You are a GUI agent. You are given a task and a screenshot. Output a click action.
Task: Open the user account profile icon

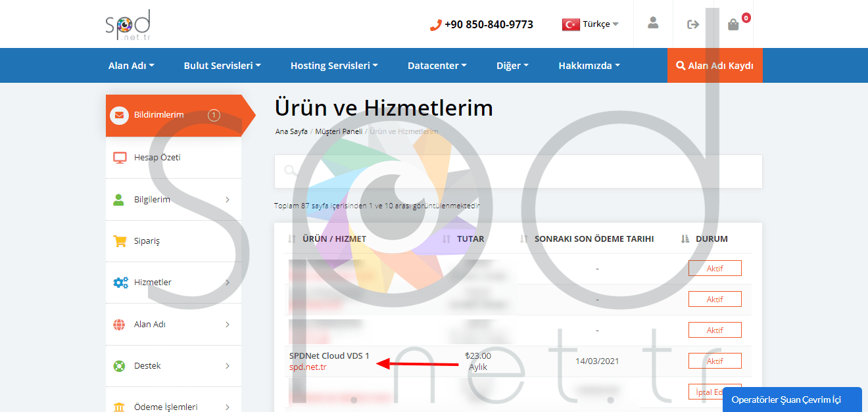tap(652, 24)
